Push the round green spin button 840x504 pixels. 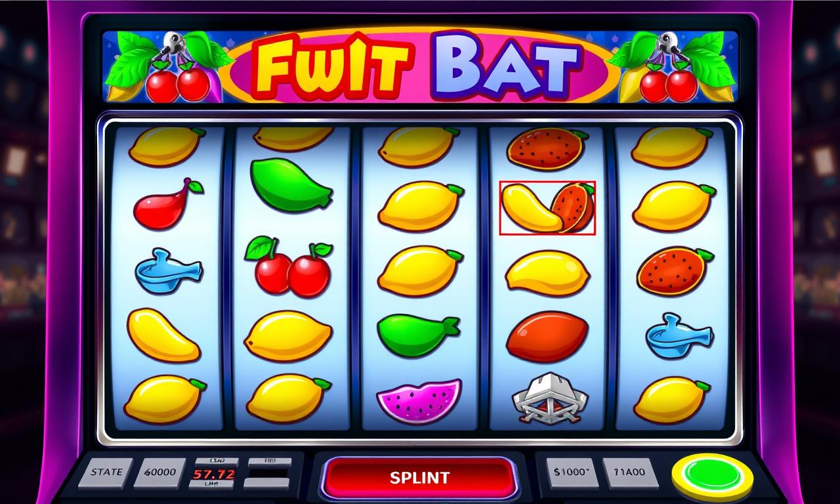point(711,475)
